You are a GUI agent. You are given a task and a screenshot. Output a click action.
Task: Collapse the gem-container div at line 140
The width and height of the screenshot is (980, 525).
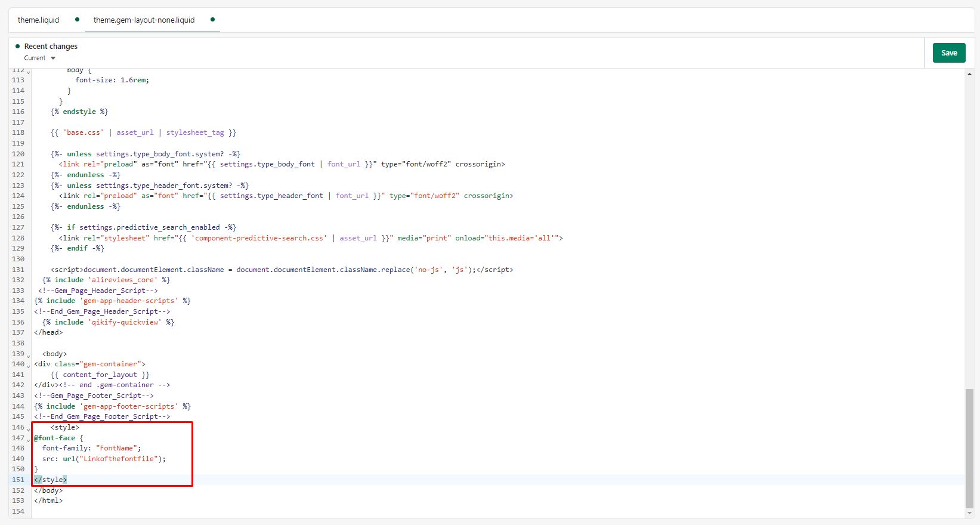click(28, 366)
